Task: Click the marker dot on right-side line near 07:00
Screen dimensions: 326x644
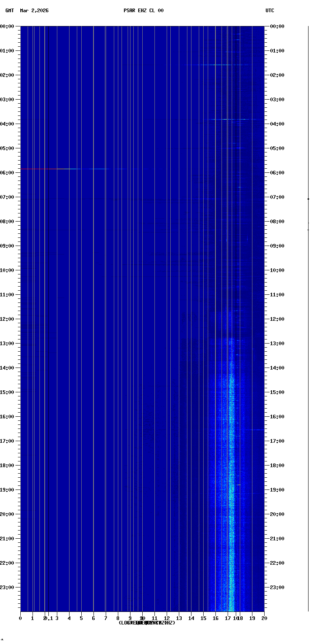Action: pos(308,199)
